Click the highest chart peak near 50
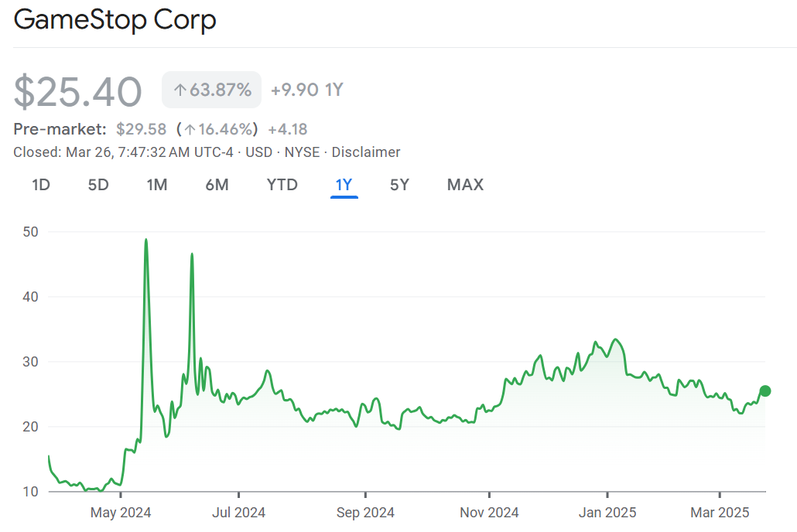This screenshot has width=797, height=532. pyautogui.click(x=145, y=240)
